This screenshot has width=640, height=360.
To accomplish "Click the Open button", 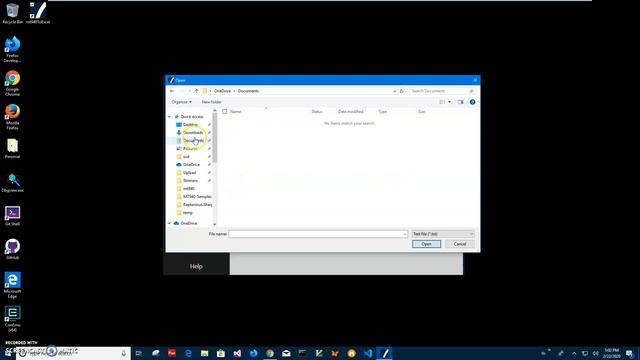I will (x=426, y=244).
